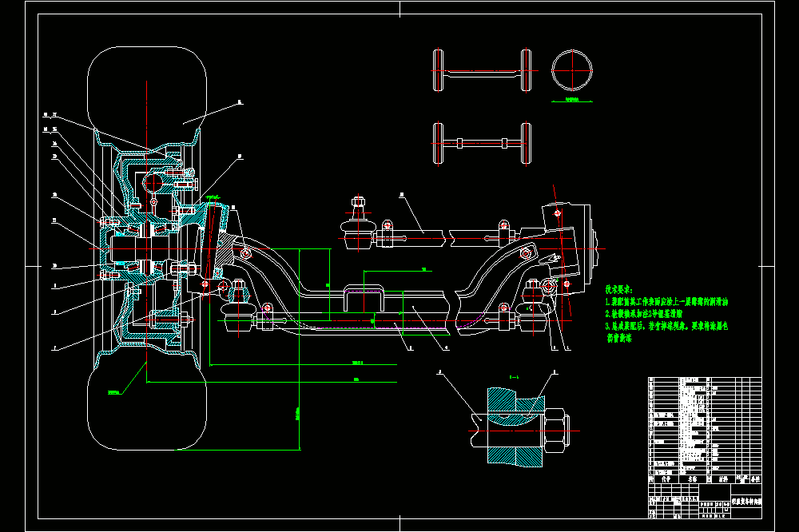Click the hatched bolt section detail view
Viewport: 799px width, 532px height.
pyautogui.click(x=520, y=427)
